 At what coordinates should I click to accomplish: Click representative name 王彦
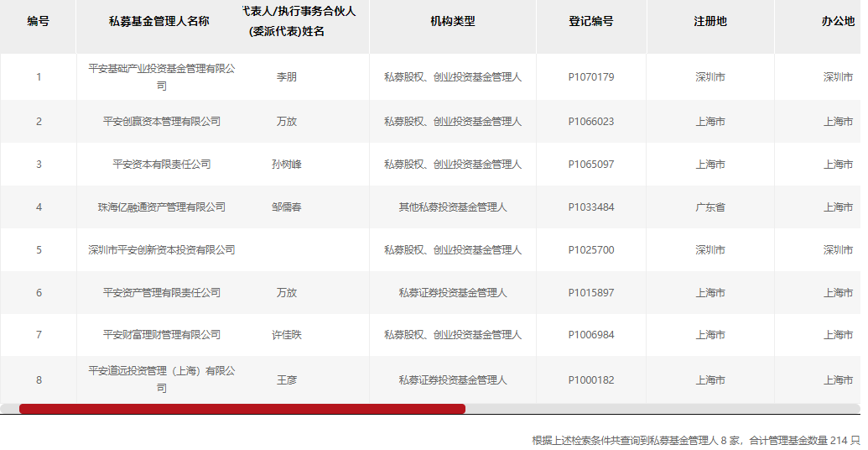tap(287, 379)
